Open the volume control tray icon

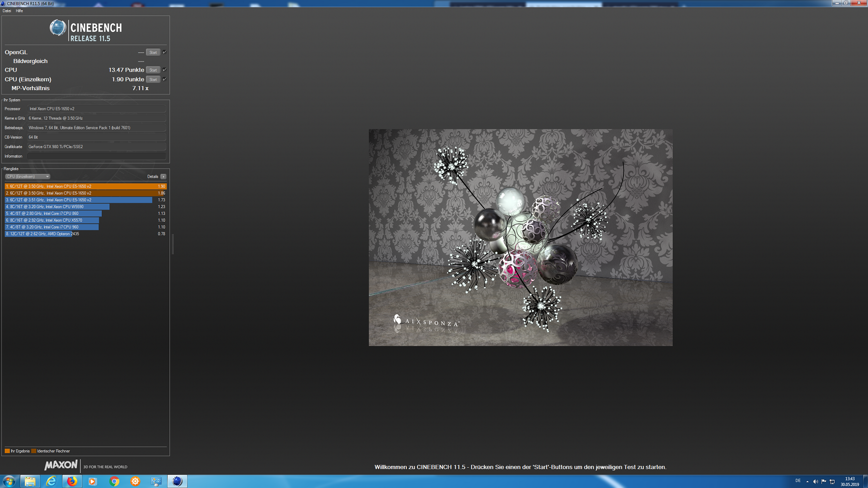tap(816, 481)
